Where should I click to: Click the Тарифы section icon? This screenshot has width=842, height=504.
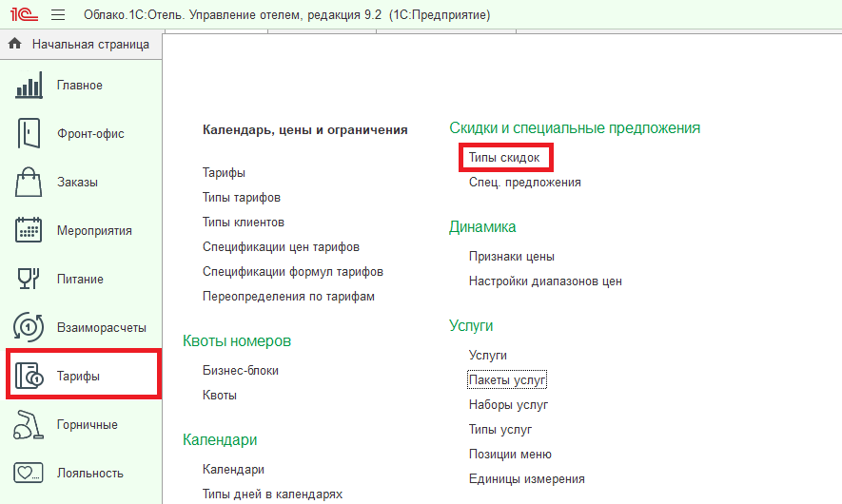click(29, 376)
